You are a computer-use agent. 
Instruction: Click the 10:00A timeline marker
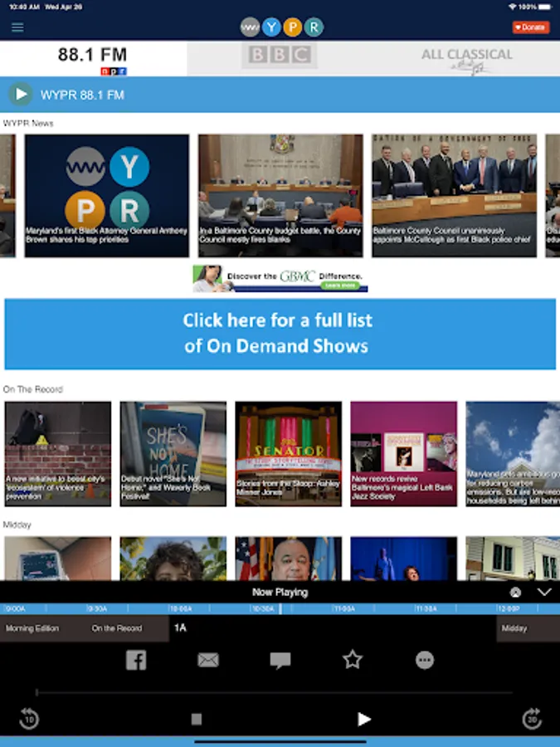pyautogui.click(x=181, y=609)
